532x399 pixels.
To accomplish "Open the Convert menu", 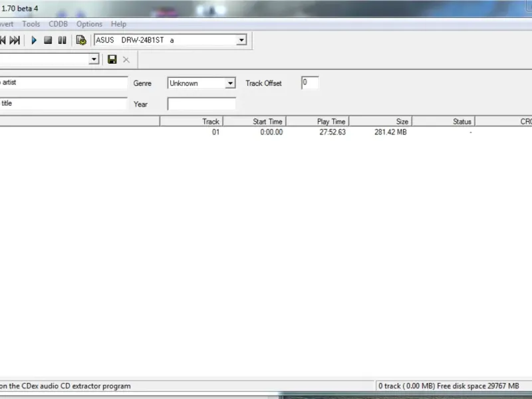I will (7, 24).
